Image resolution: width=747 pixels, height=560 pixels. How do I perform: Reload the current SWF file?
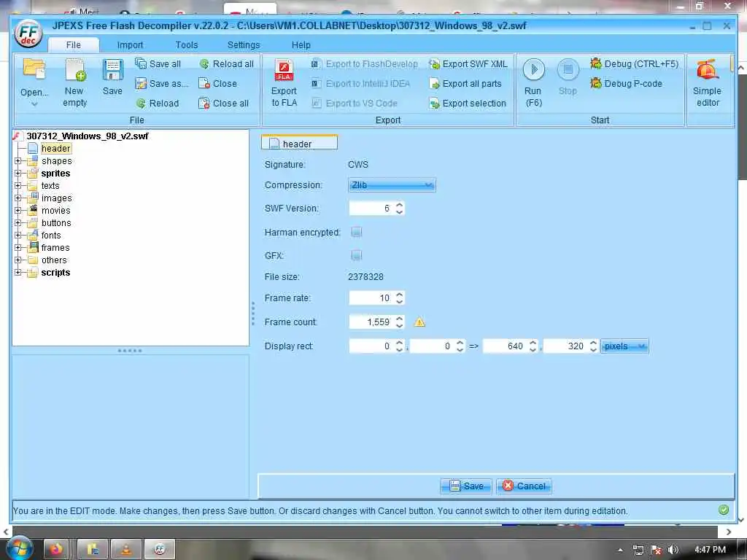click(x=158, y=104)
